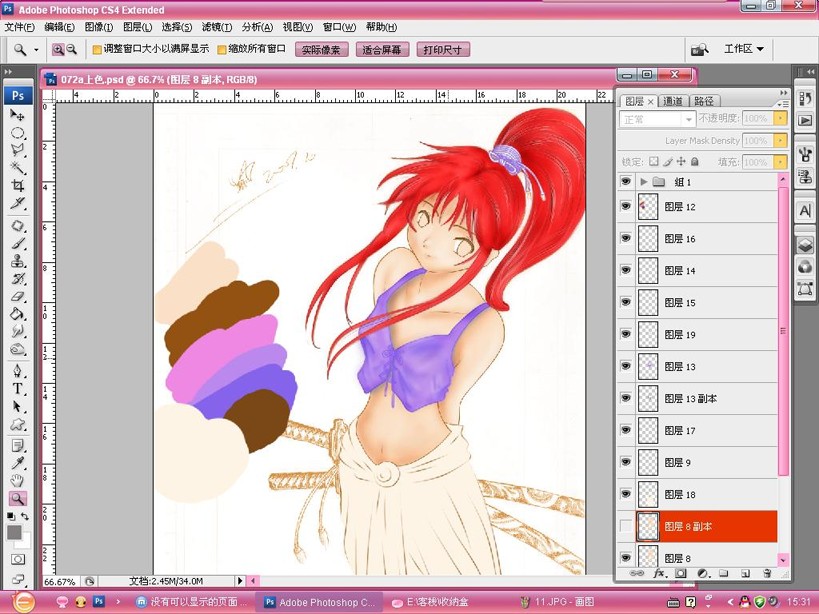Show hidden layer 图层 8 副本

pyautogui.click(x=625, y=526)
